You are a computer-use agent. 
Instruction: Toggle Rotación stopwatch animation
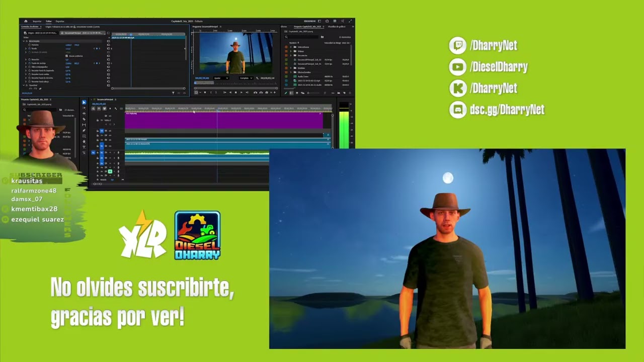point(30,59)
